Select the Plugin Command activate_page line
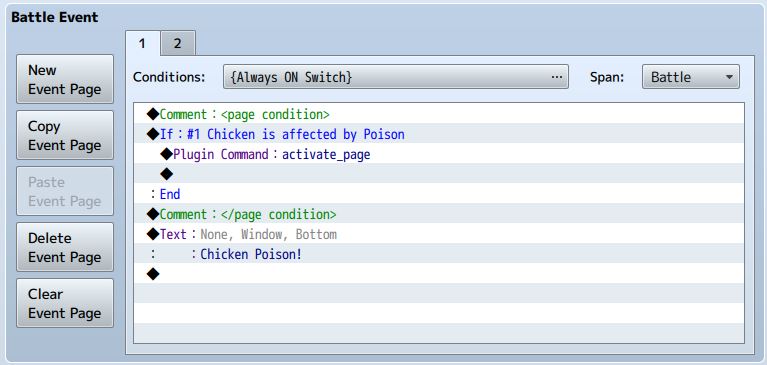 pyautogui.click(x=439, y=154)
